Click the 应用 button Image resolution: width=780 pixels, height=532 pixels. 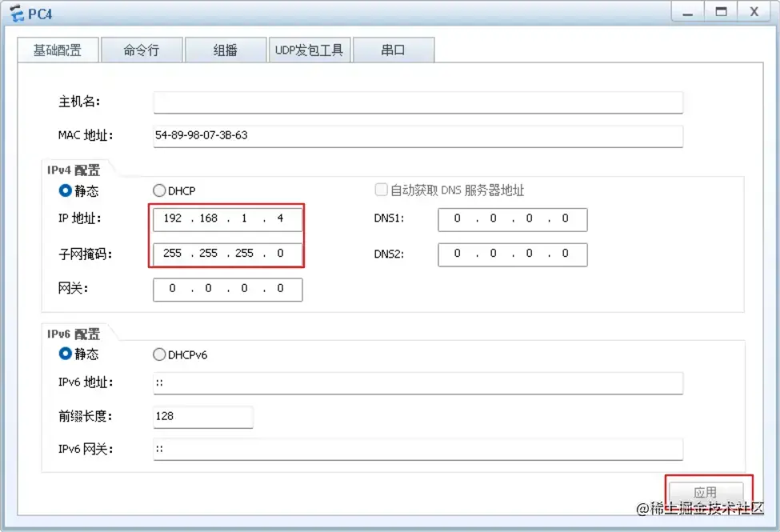point(706,493)
